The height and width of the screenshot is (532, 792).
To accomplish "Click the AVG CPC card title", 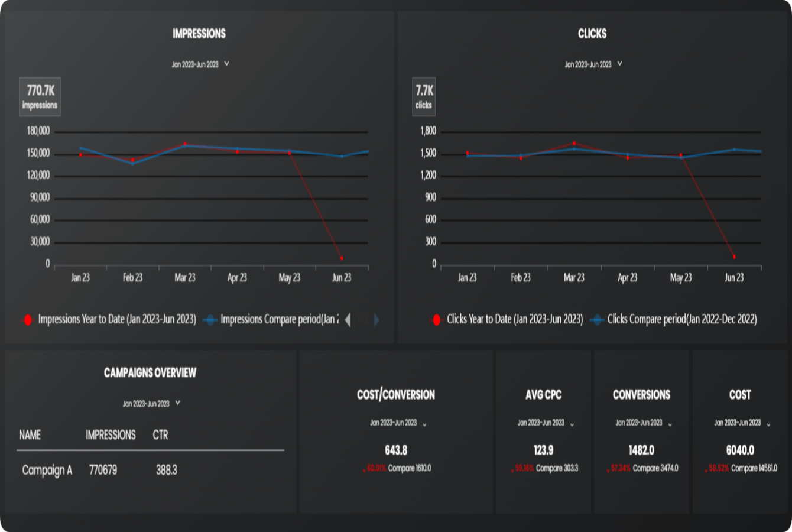I will click(544, 395).
